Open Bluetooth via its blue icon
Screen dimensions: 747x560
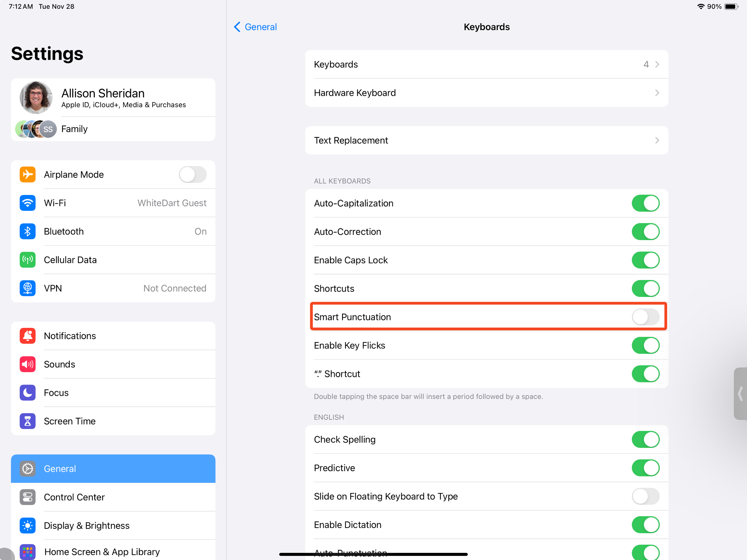coord(27,231)
